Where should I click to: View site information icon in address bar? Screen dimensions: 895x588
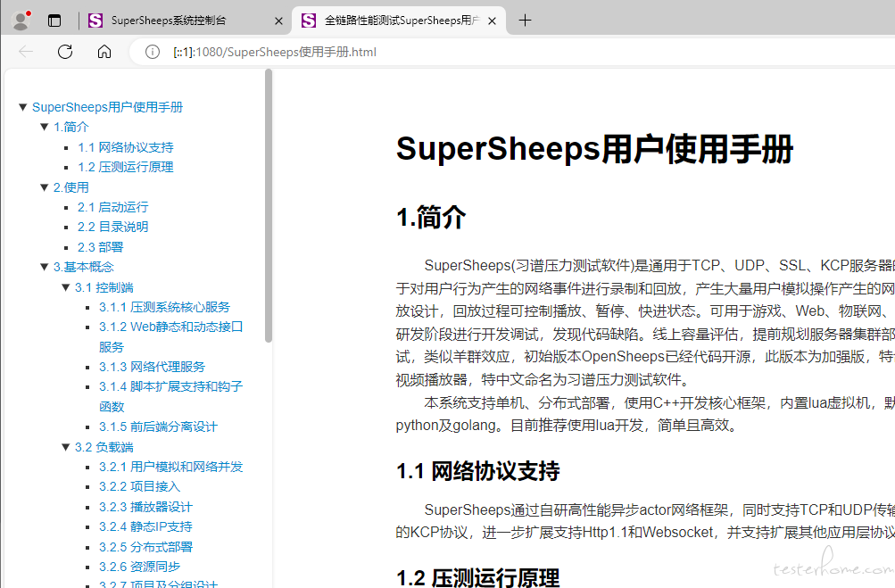click(153, 52)
